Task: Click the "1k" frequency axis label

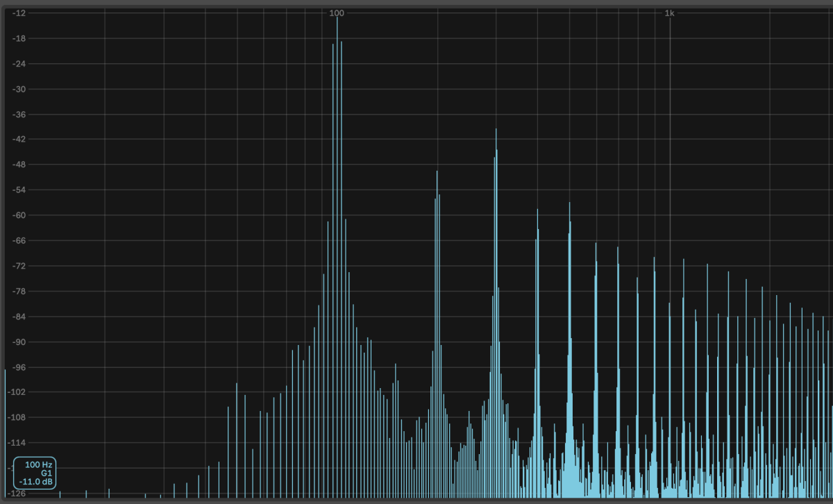Action: pos(669,13)
